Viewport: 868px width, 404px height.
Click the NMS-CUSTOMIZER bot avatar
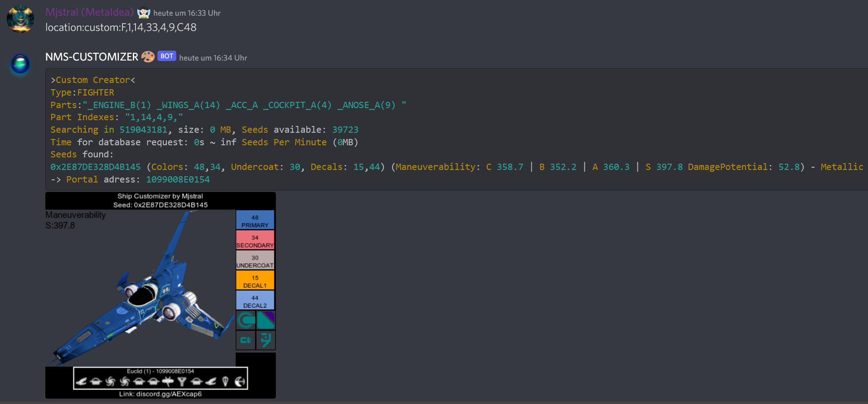click(x=20, y=64)
